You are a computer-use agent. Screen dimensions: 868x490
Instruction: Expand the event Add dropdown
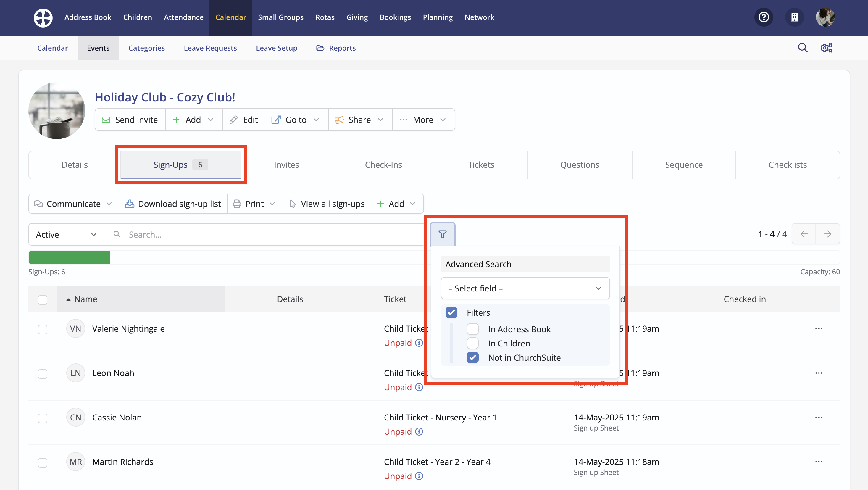tap(194, 120)
